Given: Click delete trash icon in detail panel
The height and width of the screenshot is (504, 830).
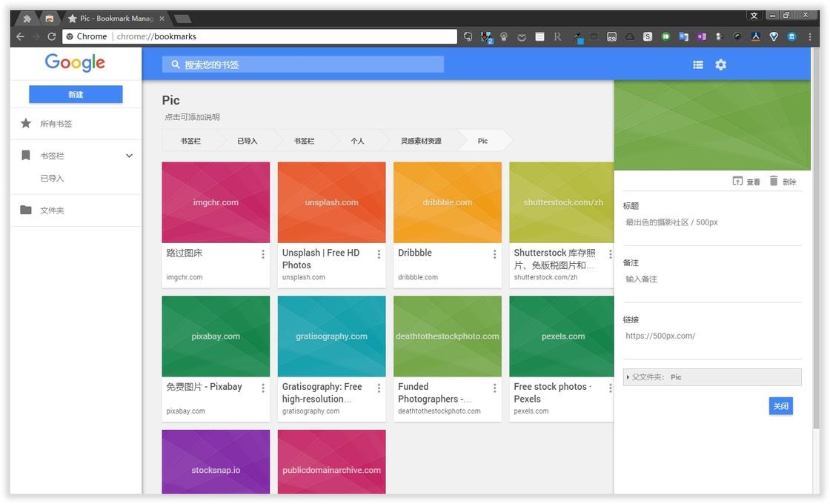Looking at the screenshot, I should click(x=774, y=181).
